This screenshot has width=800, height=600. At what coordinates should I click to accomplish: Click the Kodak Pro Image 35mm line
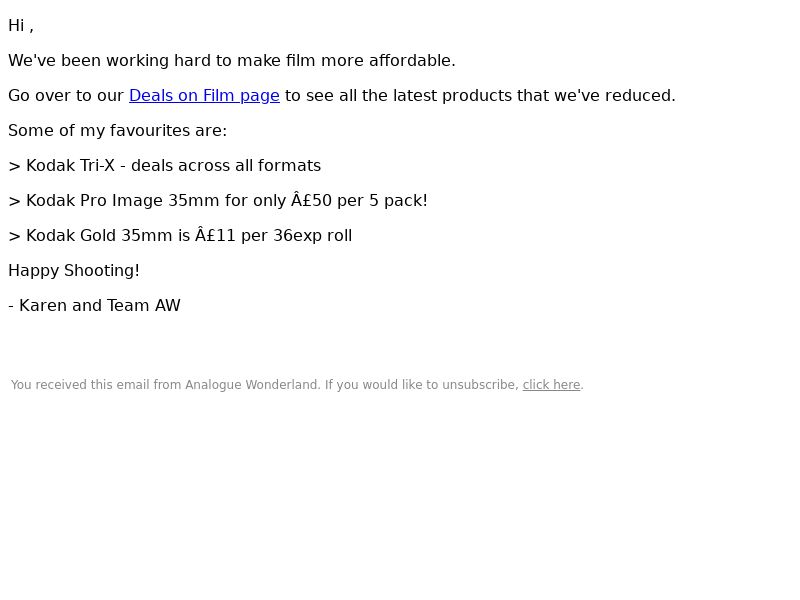218,201
